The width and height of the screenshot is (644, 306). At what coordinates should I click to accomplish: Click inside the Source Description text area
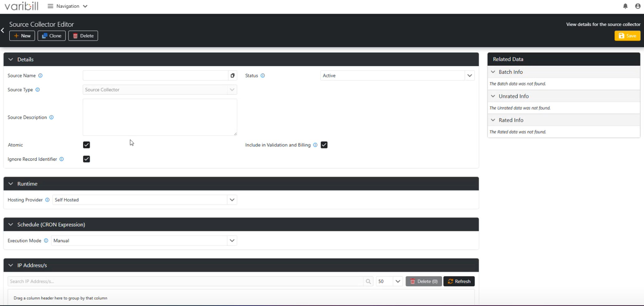click(159, 117)
